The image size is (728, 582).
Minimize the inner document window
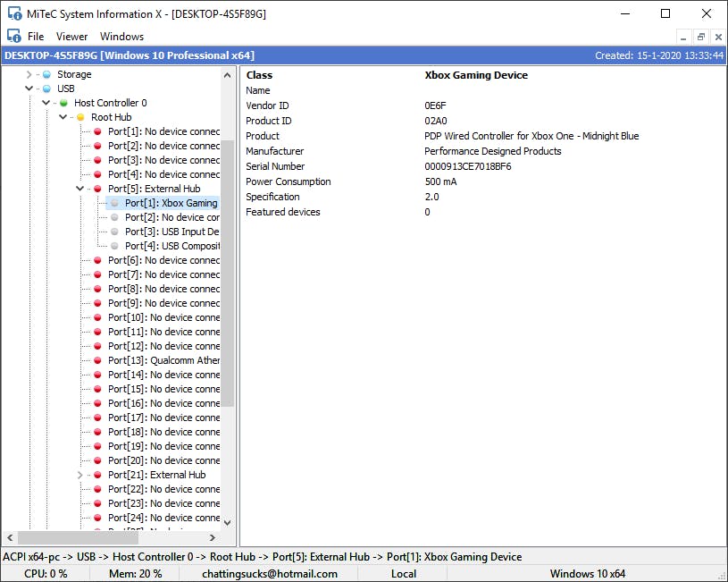pos(683,37)
